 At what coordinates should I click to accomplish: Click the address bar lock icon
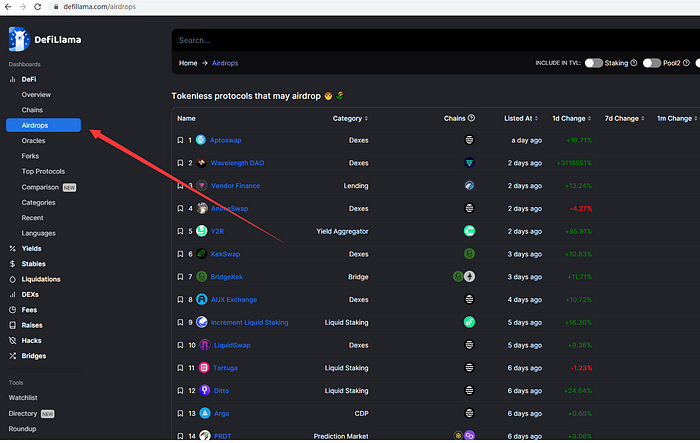[56, 7]
